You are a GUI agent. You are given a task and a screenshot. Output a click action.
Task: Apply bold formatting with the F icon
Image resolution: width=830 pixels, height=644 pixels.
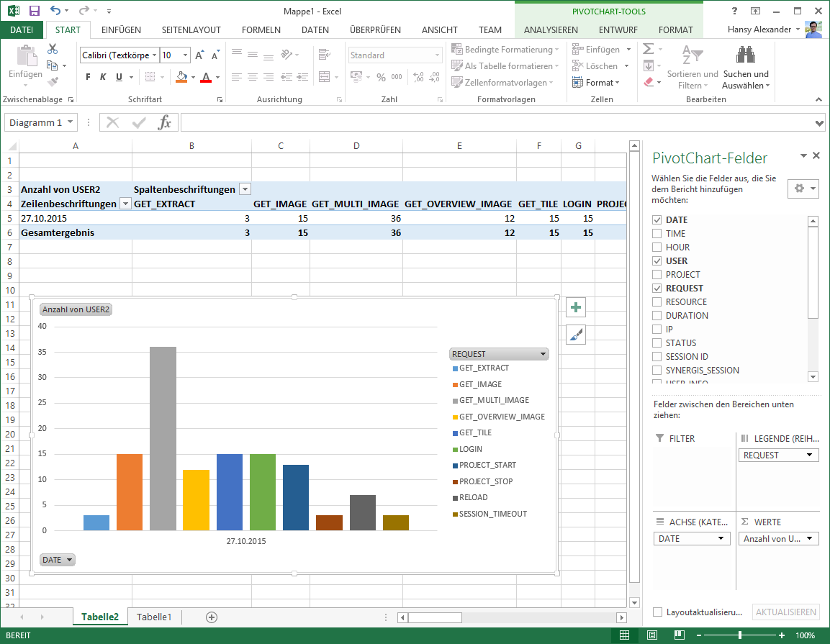click(x=87, y=76)
